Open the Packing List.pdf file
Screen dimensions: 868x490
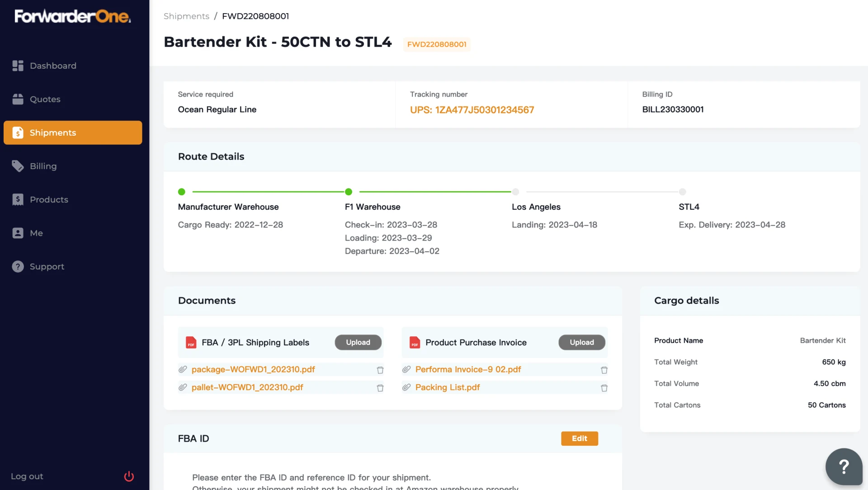click(x=448, y=387)
